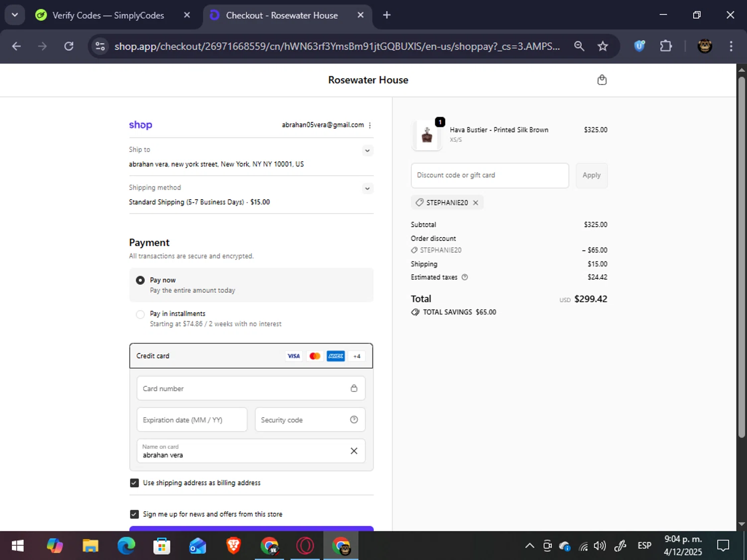The height and width of the screenshot is (560, 747).
Task: Expand the Ship to address section
Action: pyautogui.click(x=367, y=150)
